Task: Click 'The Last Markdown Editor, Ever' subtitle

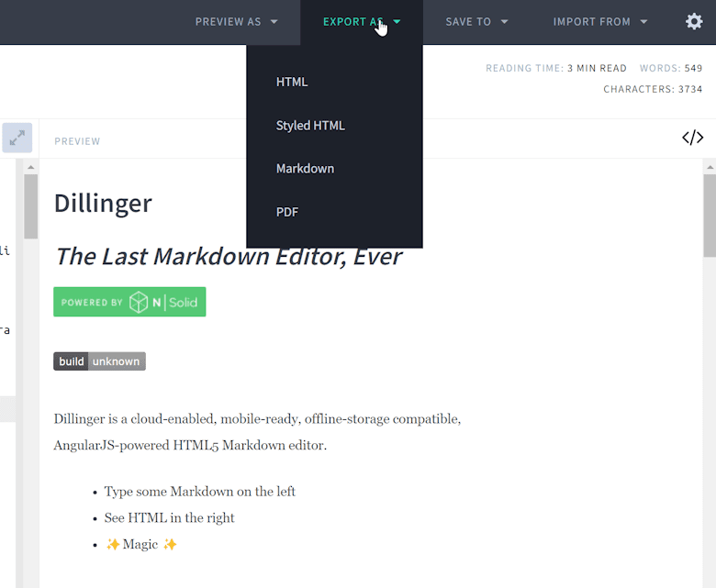Action: point(229,256)
